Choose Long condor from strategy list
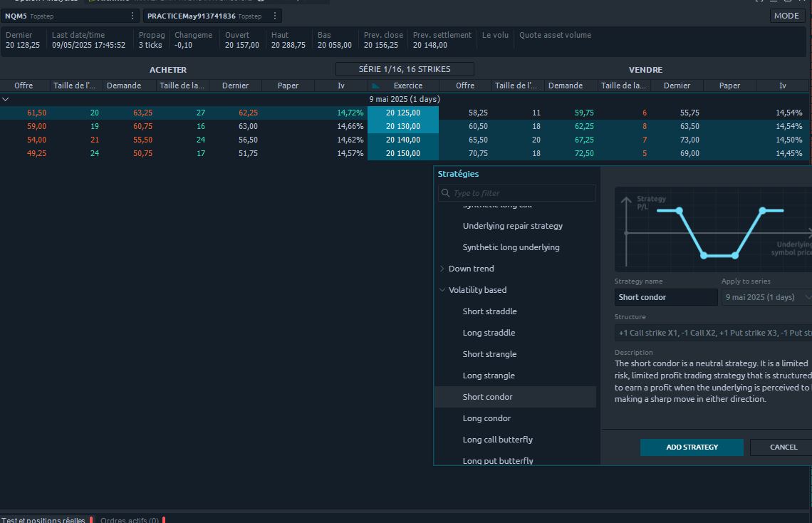This screenshot has width=812, height=523. coord(486,418)
